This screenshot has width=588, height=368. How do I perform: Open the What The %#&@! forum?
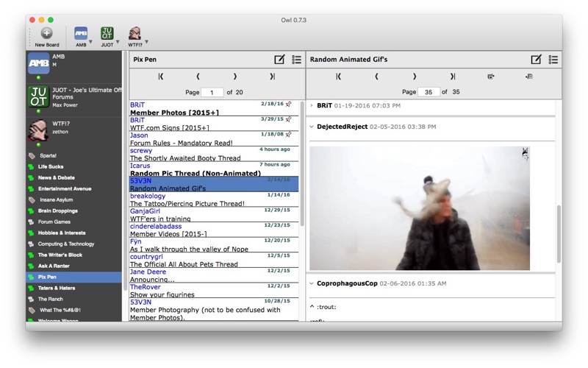(60, 310)
